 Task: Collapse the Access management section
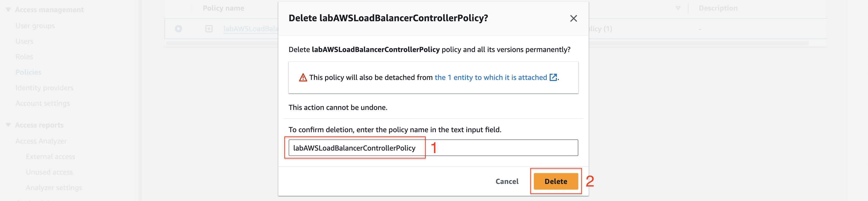(x=9, y=10)
